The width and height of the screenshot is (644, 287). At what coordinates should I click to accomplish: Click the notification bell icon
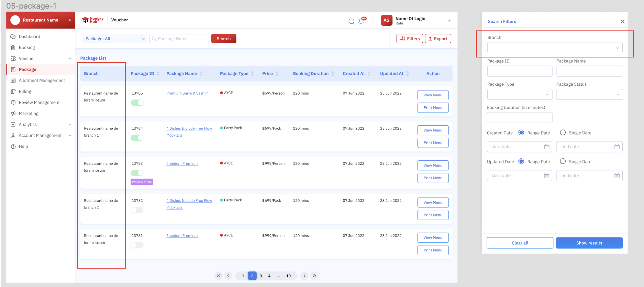coord(361,21)
